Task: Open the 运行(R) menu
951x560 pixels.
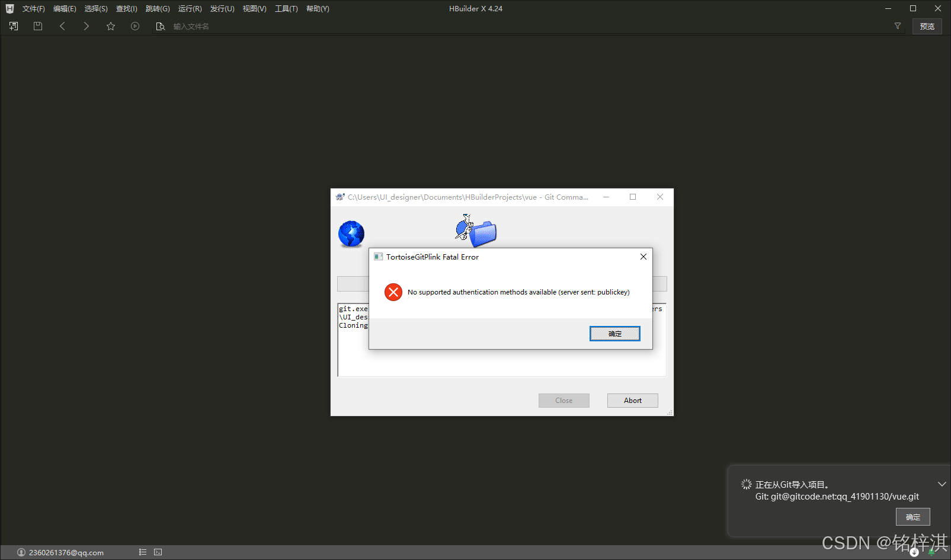Action: click(x=190, y=9)
